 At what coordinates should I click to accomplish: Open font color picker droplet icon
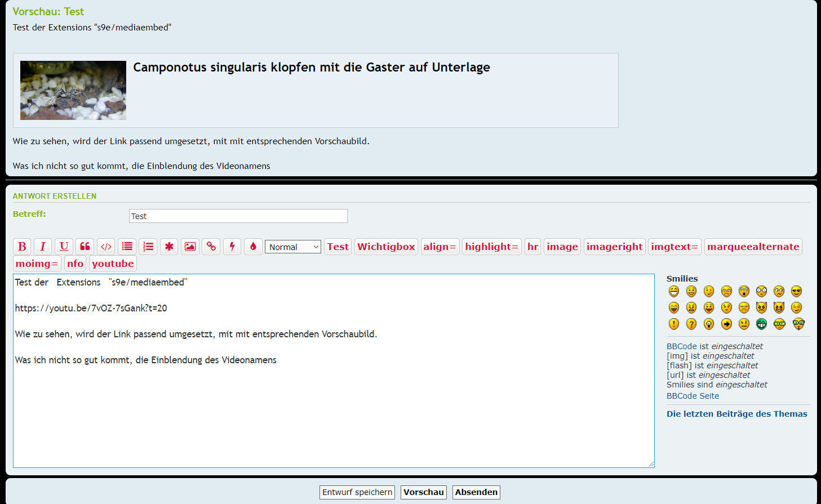click(253, 247)
